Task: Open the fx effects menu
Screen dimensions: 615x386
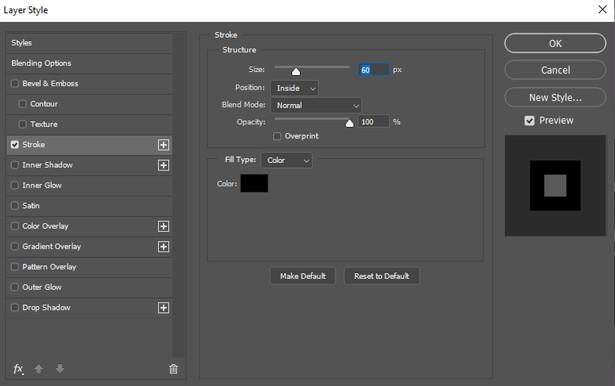Action: point(18,369)
